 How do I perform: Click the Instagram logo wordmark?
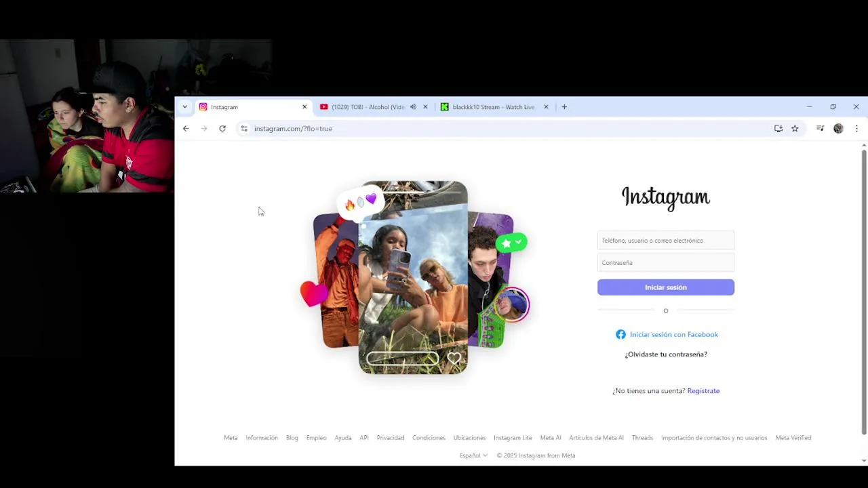666,197
